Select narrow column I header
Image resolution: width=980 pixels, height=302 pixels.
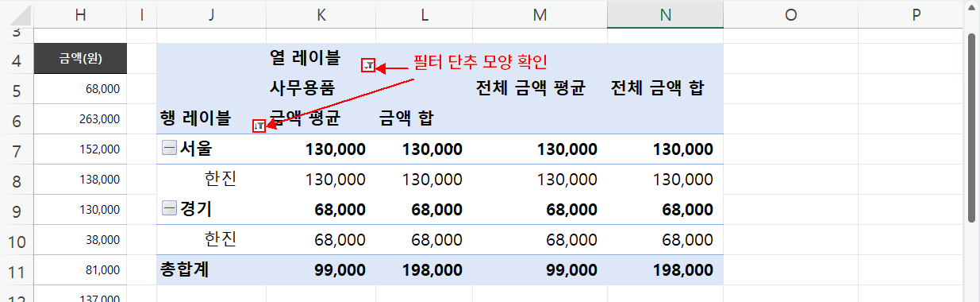point(142,14)
